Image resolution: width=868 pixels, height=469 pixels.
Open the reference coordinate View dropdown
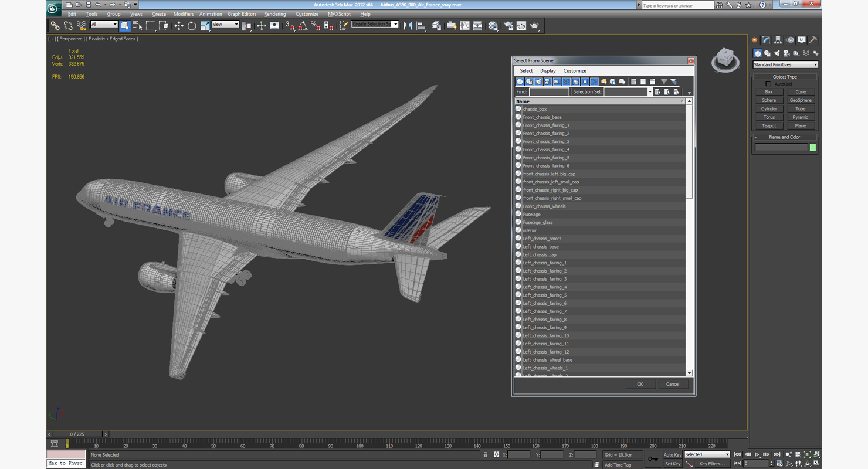click(x=225, y=24)
